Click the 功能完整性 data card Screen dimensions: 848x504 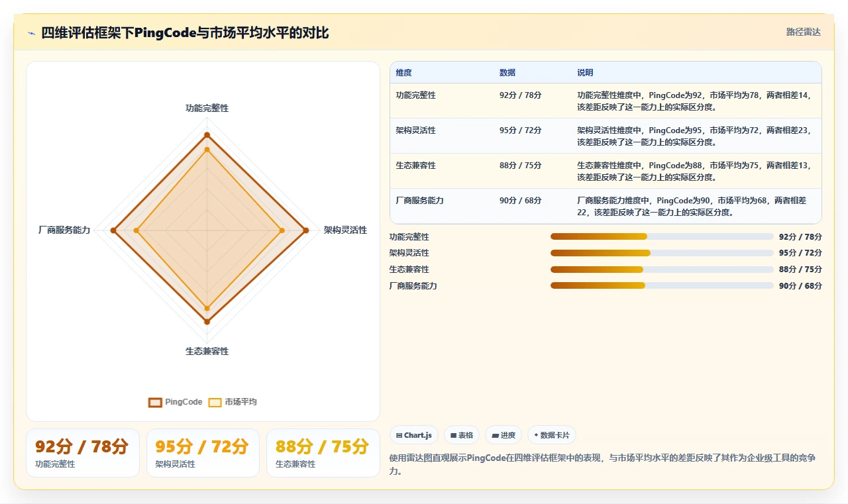(x=83, y=453)
